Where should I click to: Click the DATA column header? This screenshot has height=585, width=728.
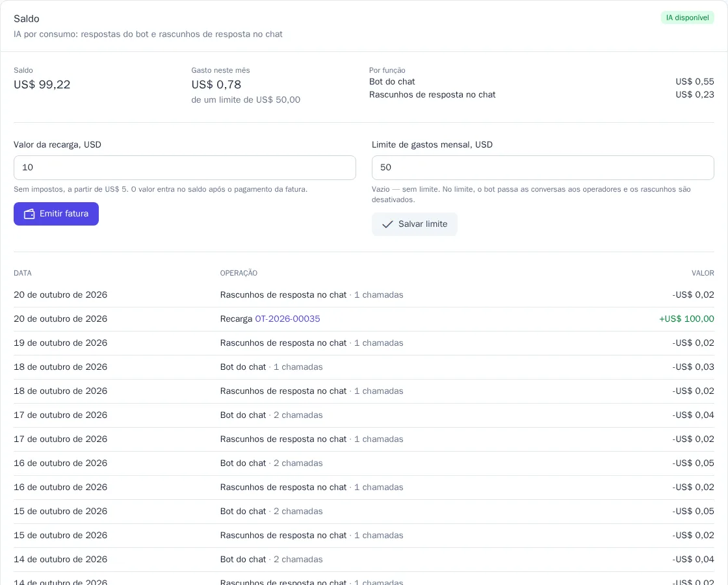(23, 273)
